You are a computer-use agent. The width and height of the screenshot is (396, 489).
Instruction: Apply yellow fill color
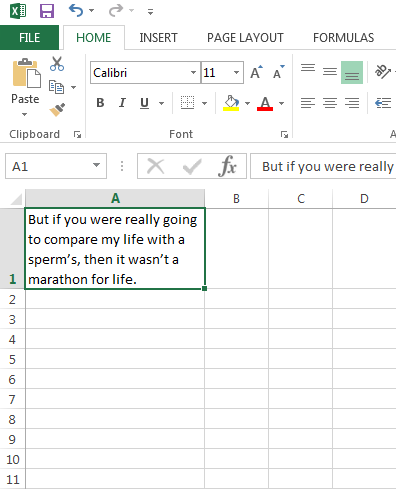pos(231,103)
